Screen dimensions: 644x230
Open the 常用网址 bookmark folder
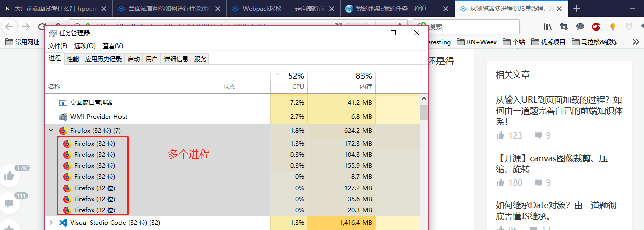coord(22,42)
